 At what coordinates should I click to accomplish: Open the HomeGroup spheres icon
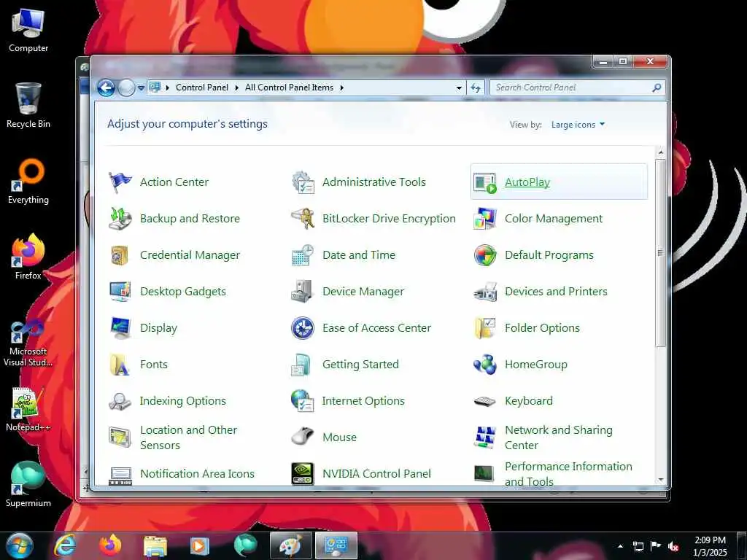tap(485, 365)
